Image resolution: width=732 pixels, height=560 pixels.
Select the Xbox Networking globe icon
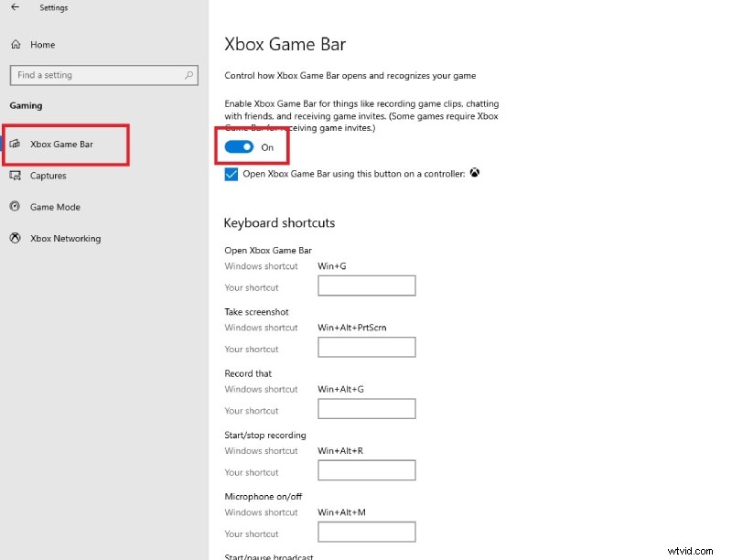[14, 238]
